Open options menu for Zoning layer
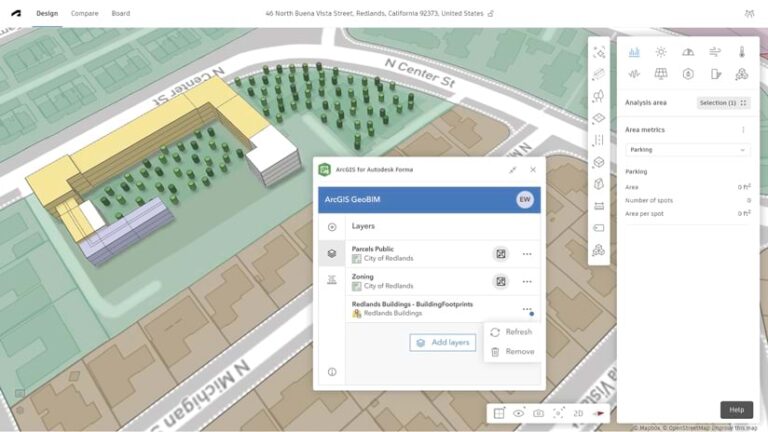Viewport: 768px width, 432px height. click(527, 282)
